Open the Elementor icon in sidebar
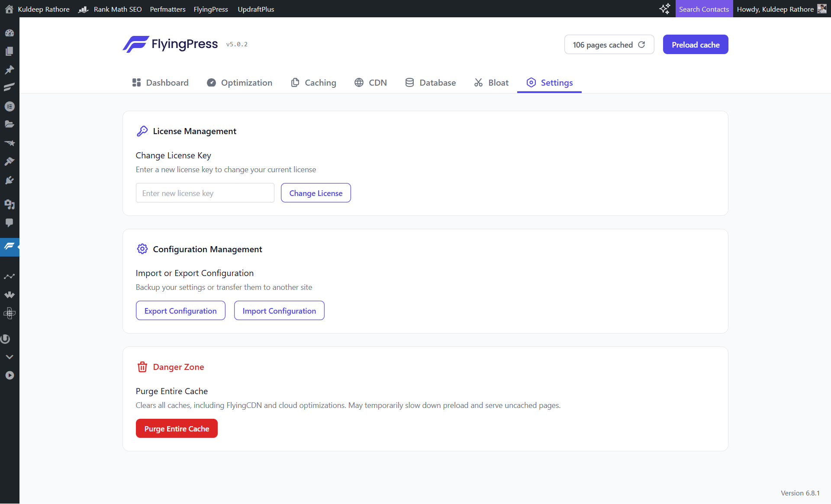This screenshot has width=831, height=504. [10, 106]
